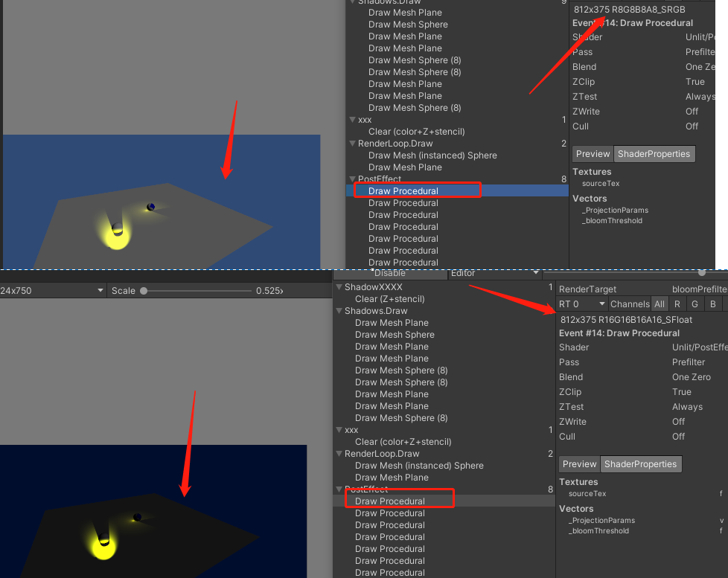Screen dimensions: 728x578
Task: Select Draw Mesh (instanced) Sphere in lower debugger
Action: (419, 466)
